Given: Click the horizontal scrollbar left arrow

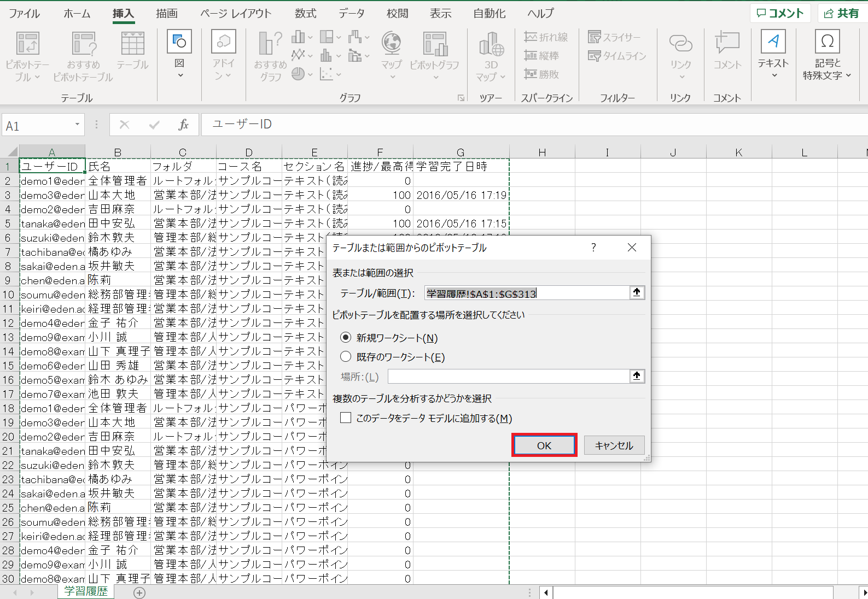Looking at the screenshot, I should tap(546, 592).
